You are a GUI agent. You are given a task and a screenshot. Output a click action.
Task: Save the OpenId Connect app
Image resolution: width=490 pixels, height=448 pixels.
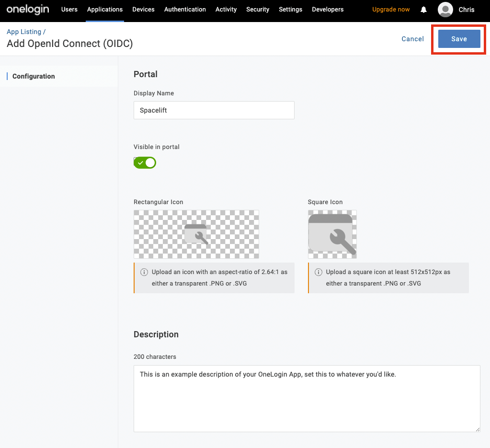point(458,39)
